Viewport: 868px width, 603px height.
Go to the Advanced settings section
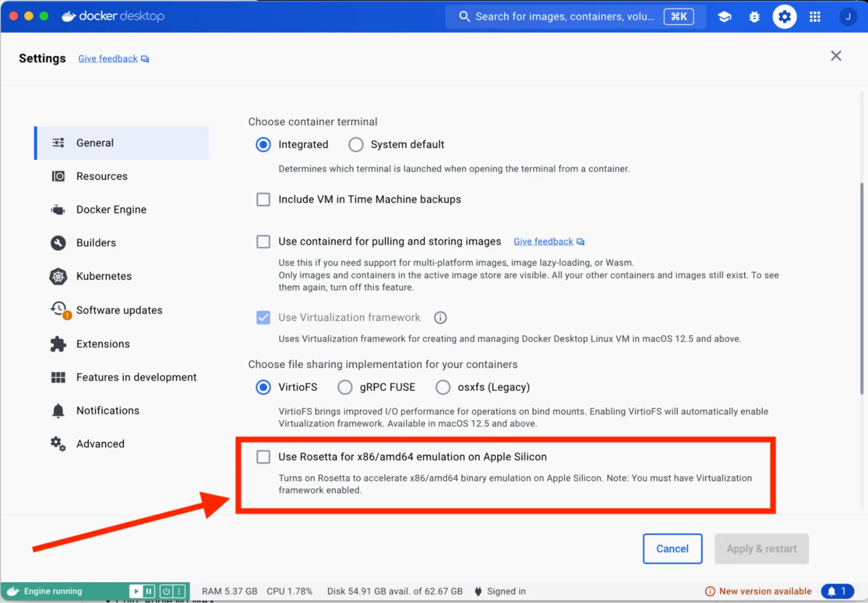[x=121, y=444]
